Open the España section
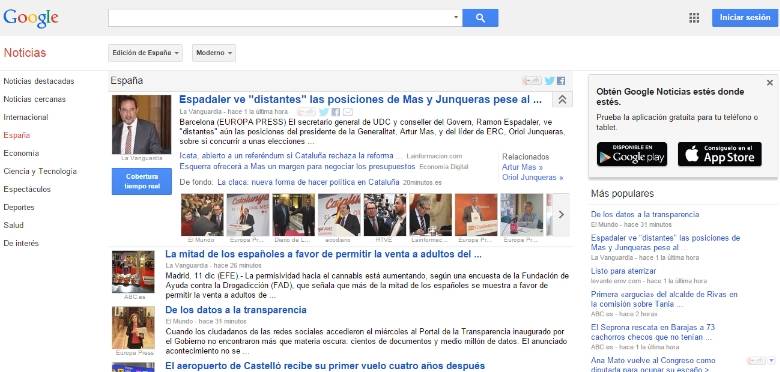780x372 pixels. click(17, 135)
